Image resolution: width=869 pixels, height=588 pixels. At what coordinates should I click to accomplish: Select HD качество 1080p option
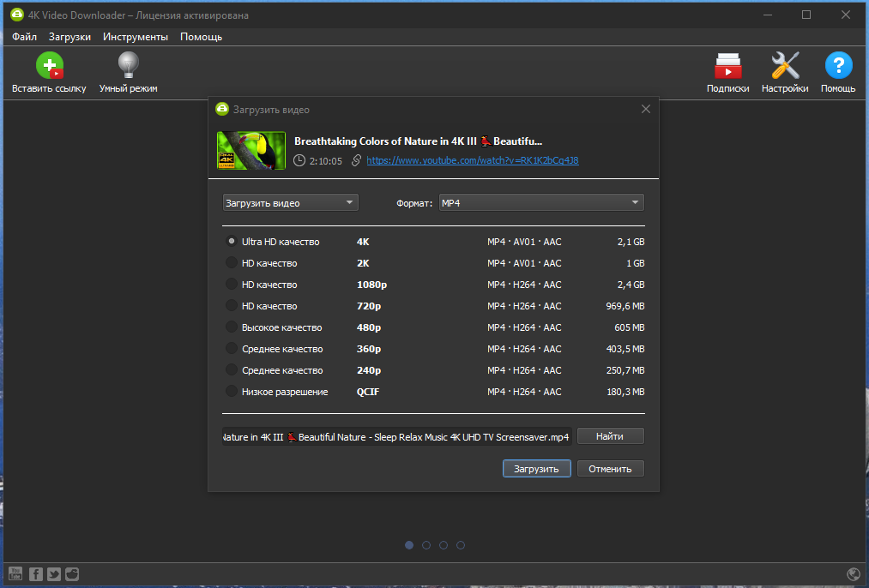[x=232, y=284]
